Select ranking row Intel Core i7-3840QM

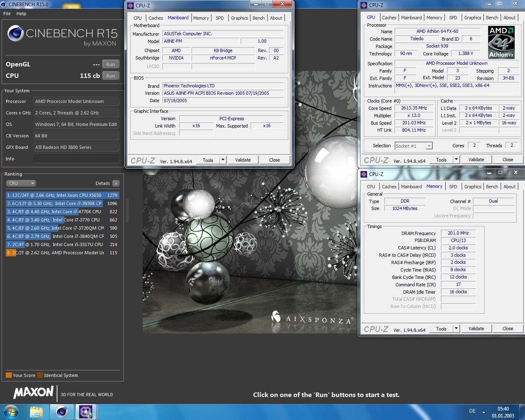(x=62, y=236)
